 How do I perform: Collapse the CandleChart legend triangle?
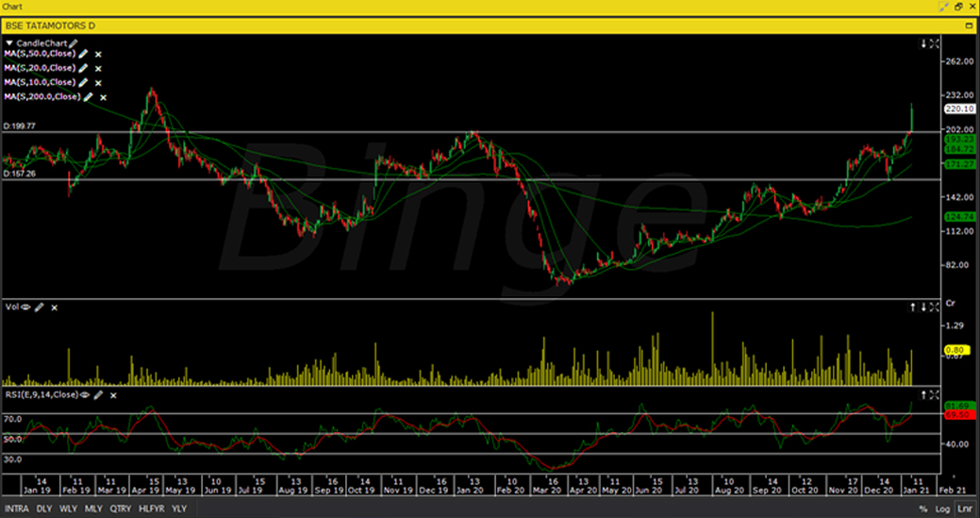pyautogui.click(x=9, y=43)
